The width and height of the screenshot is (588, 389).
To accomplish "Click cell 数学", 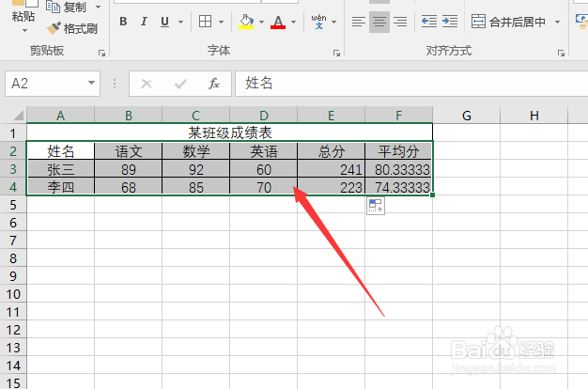I will (195, 151).
